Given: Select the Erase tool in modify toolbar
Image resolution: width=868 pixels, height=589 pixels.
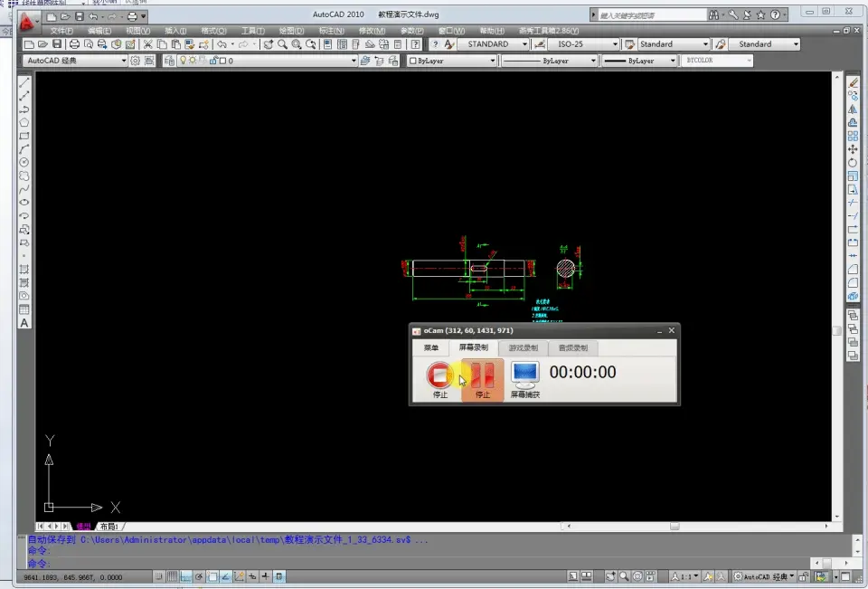Looking at the screenshot, I should pyautogui.click(x=853, y=82).
